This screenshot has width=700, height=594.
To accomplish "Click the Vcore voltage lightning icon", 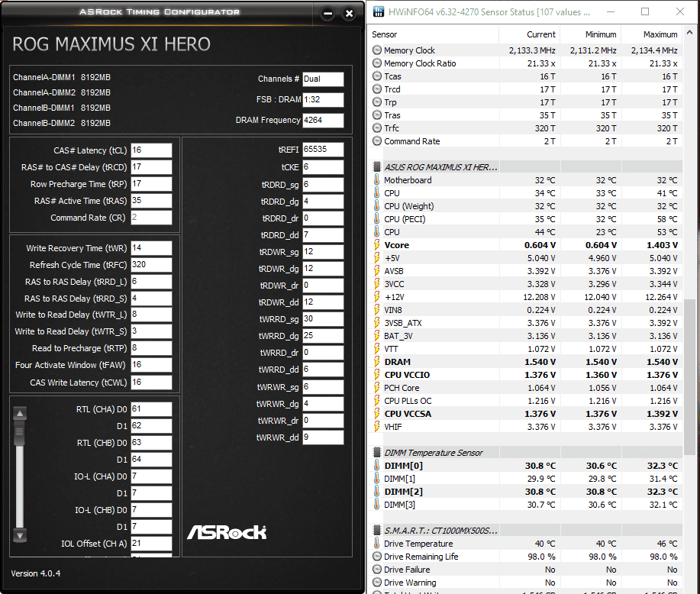I will [377, 245].
